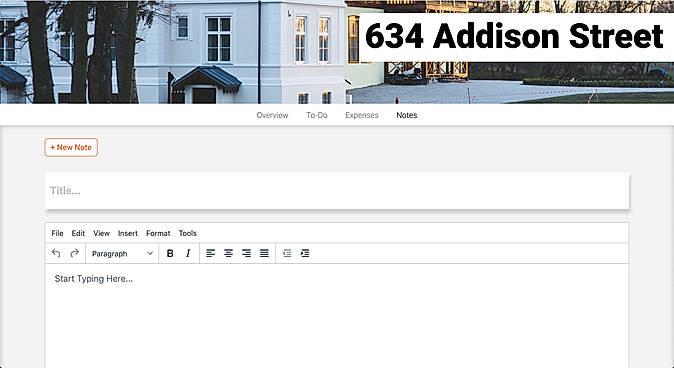Expand the Insert menu

pos(128,233)
